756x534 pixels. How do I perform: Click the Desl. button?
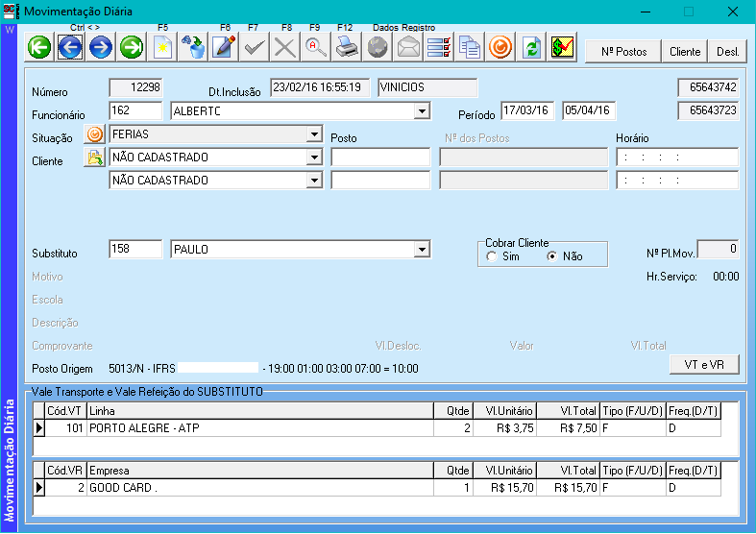(x=727, y=52)
